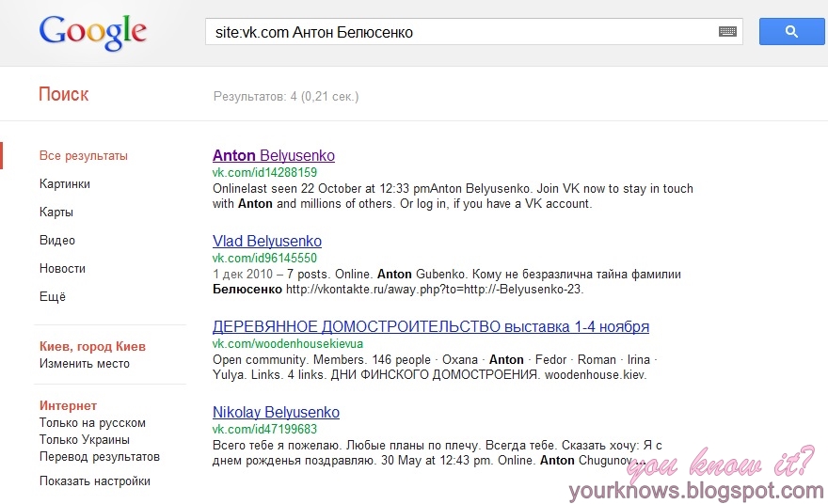
Task: Select Перевод результатов option
Action: click(x=100, y=457)
